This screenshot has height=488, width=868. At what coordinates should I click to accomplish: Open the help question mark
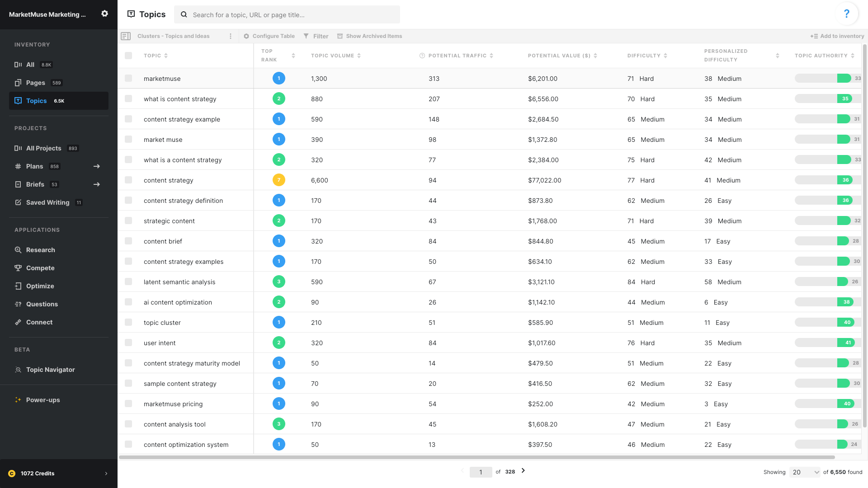[x=847, y=13]
